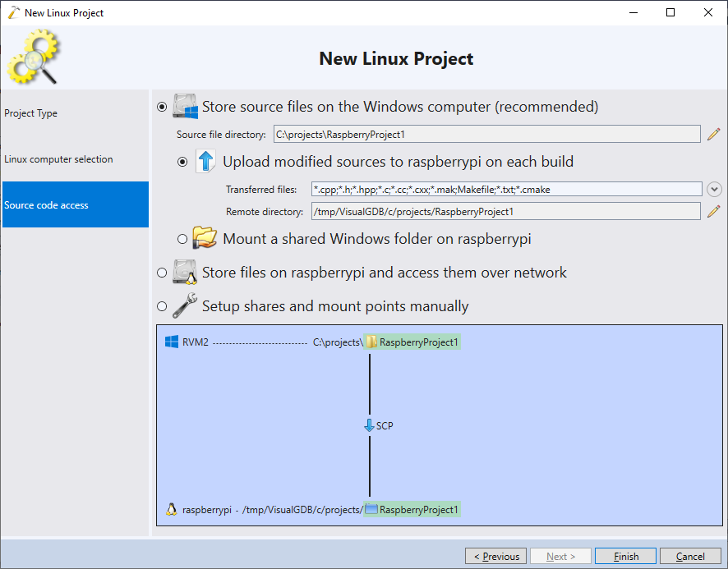Click the Source file directory field
The height and width of the screenshot is (569, 728).
487,134
